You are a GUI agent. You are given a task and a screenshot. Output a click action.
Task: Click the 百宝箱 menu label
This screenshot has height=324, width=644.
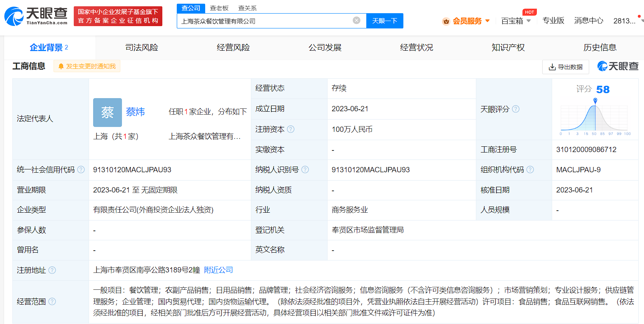coord(512,21)
